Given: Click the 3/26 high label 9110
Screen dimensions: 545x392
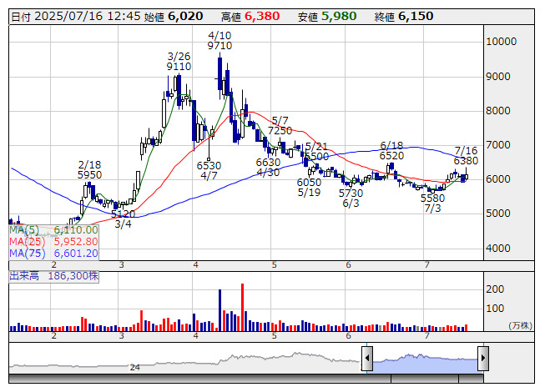Looking at the screenshot, I should (x=179, y=67).
